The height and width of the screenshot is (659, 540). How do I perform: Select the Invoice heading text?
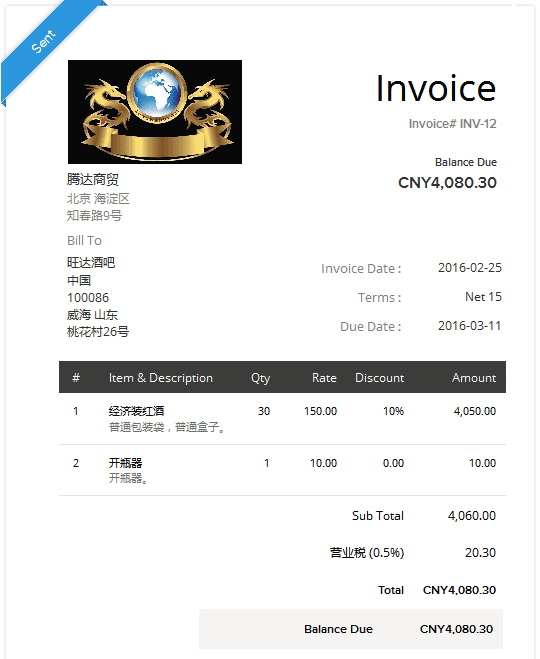coord(436,88)
